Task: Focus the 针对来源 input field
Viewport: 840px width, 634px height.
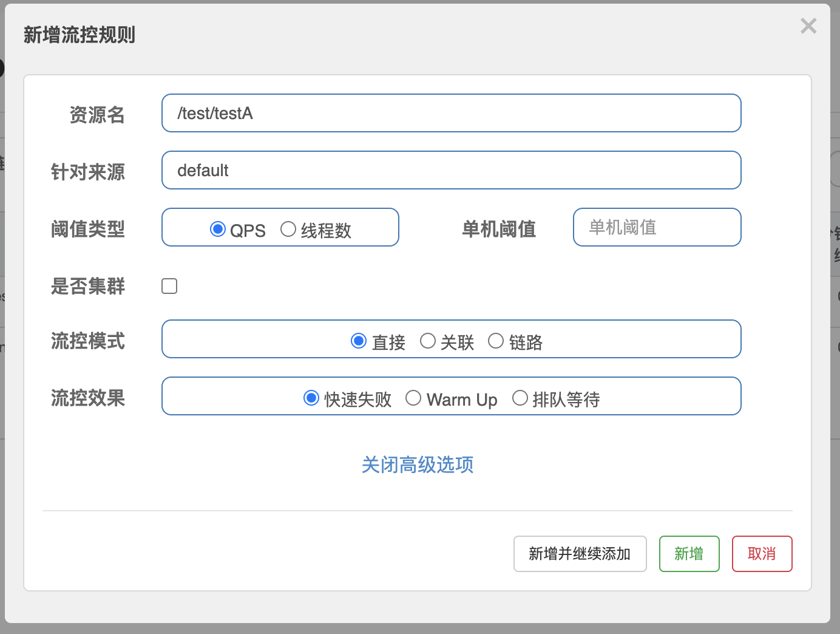Action: point(451,170)
